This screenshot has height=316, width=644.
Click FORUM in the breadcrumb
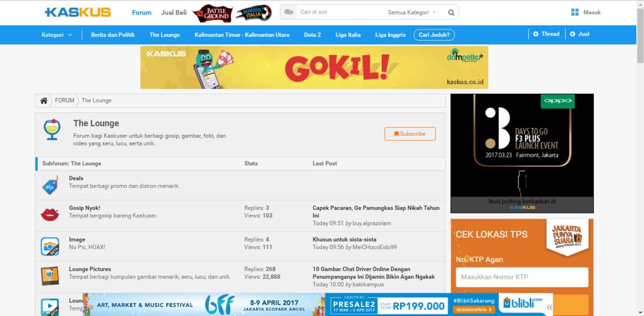click(64, 101)
